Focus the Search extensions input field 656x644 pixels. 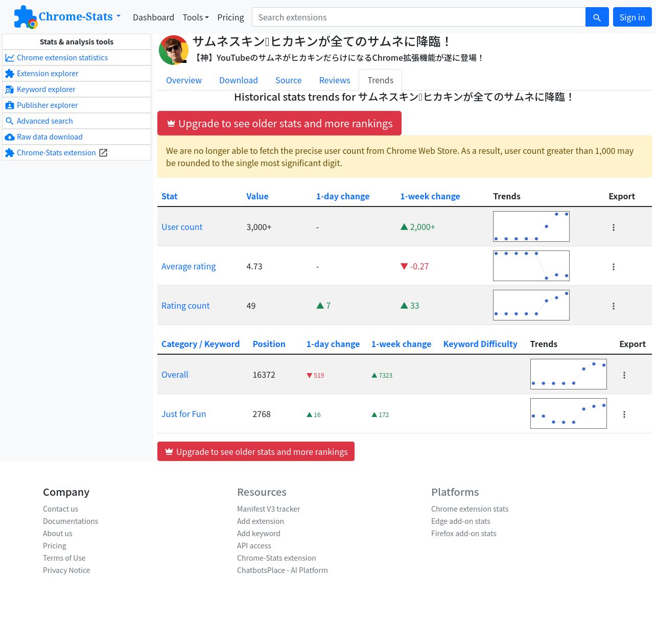[x=419, y=17]
